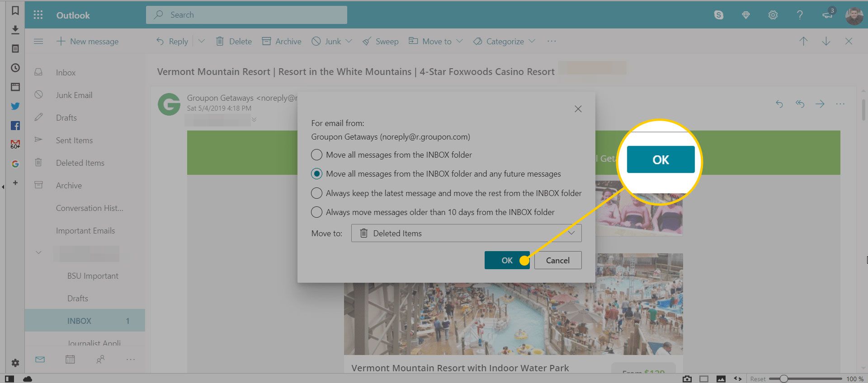
Task: Click Reply in the toolbar
Action: click(x=172, y=41)
